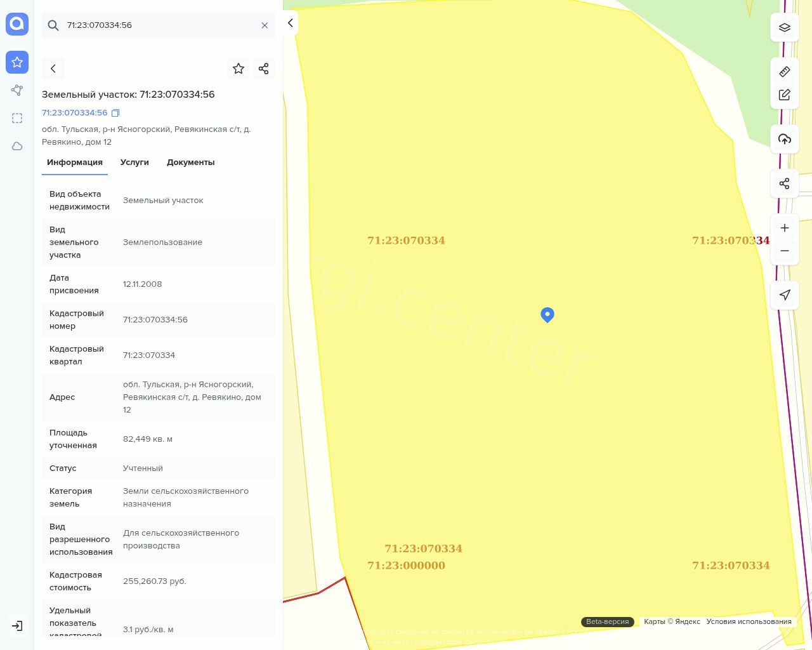Add parcel to favorites with star
The image size is (812, 650).
coord(239,69)
